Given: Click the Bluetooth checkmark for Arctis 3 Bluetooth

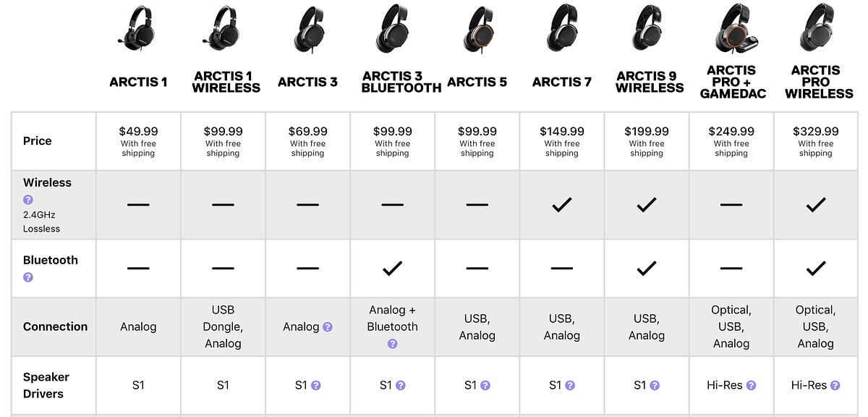Looking at the screenshot, I should click(392, 268).
